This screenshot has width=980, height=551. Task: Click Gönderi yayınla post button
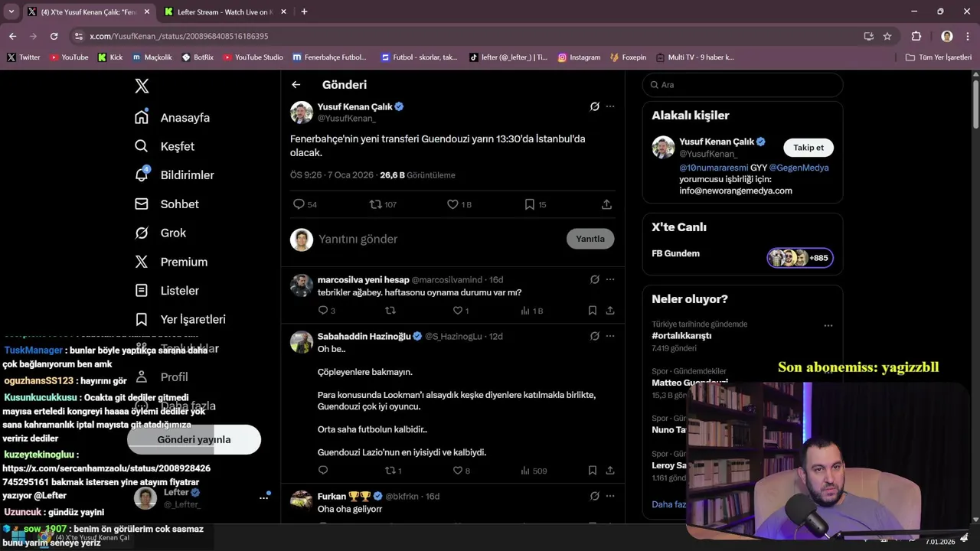pyautogui.click(x=194, y=439)
